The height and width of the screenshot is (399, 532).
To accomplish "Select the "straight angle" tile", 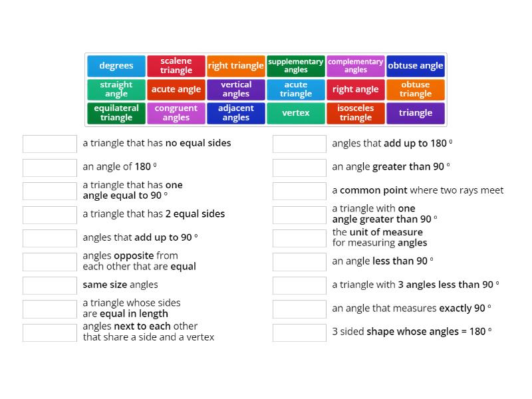I will pyautogui.click(x=116, y=89).
